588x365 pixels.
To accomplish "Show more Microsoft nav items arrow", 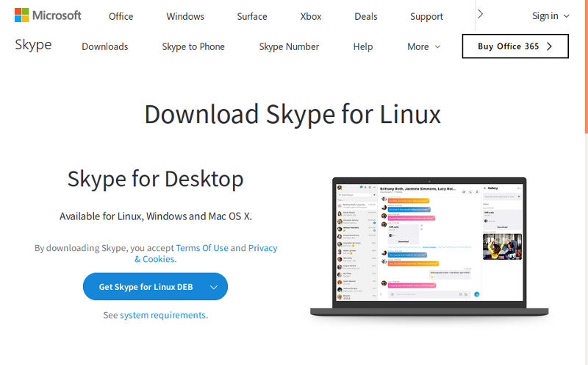I will click(481, 14).
